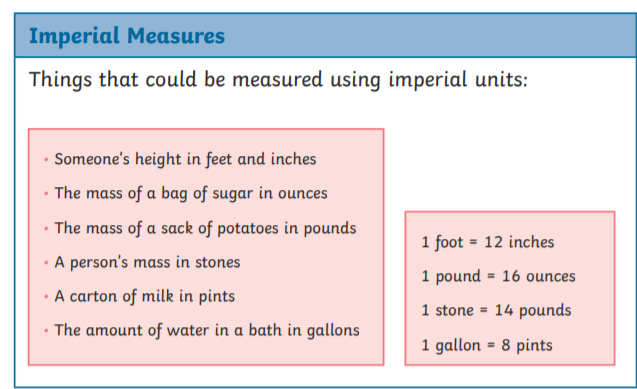Select the water in a bath in gallons line

click(207, 330)
